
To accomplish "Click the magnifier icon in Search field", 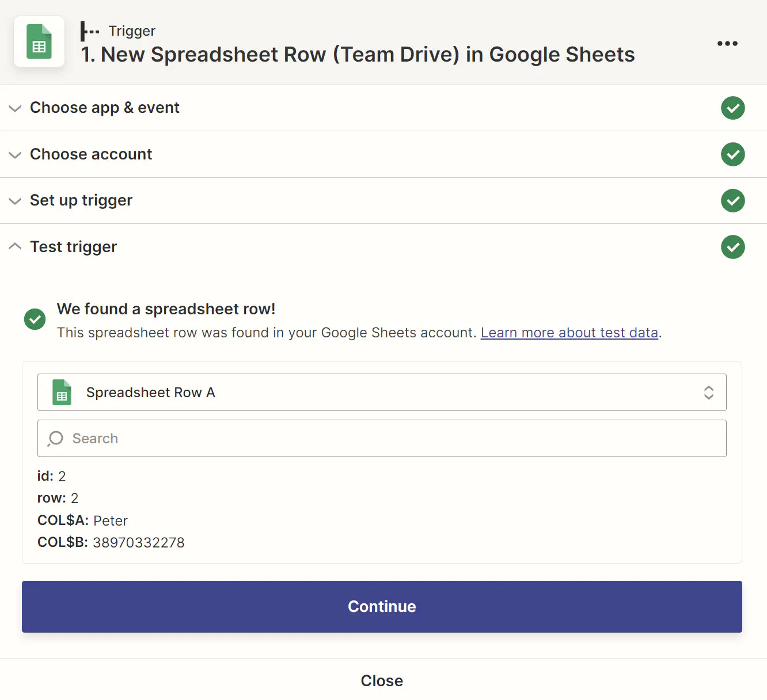I will click(x=55, y=439).
